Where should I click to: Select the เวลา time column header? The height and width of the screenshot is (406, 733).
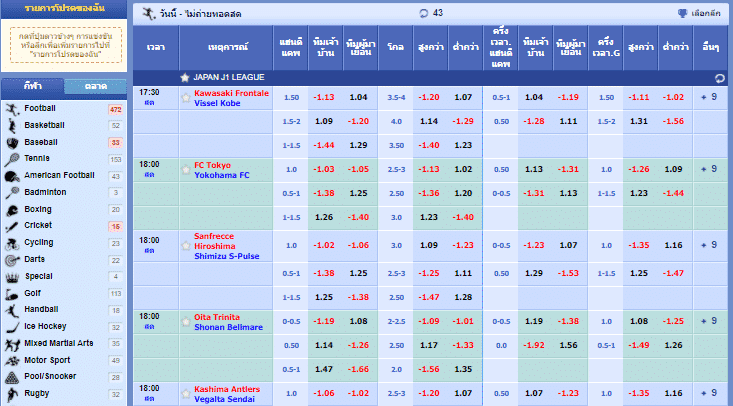[156, 48]
